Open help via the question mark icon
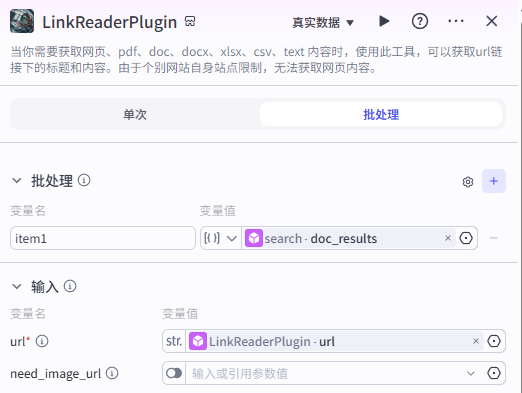This screenshot has height=393, width=522. click(420, 22)
